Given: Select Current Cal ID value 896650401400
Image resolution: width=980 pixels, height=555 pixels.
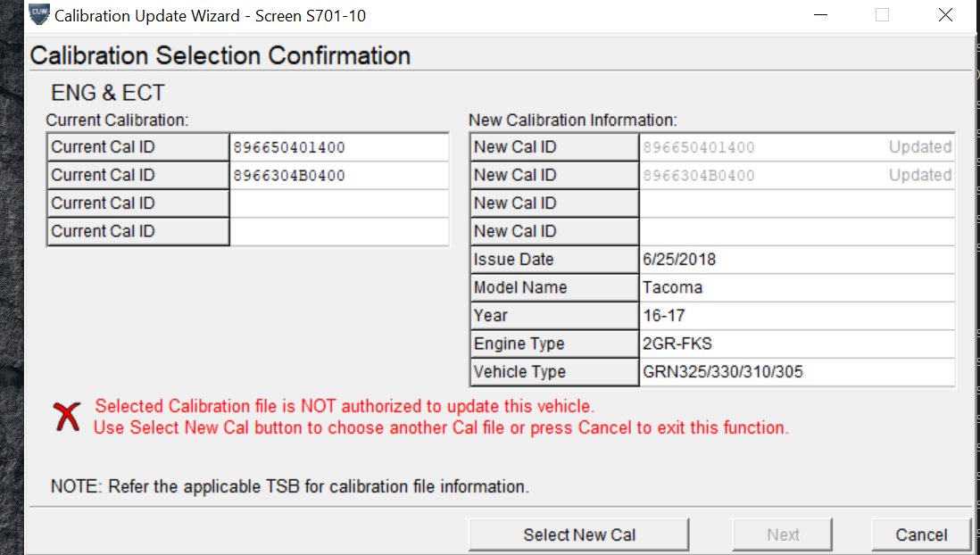Looking at the screenshot, I should [x=289, y=147].
